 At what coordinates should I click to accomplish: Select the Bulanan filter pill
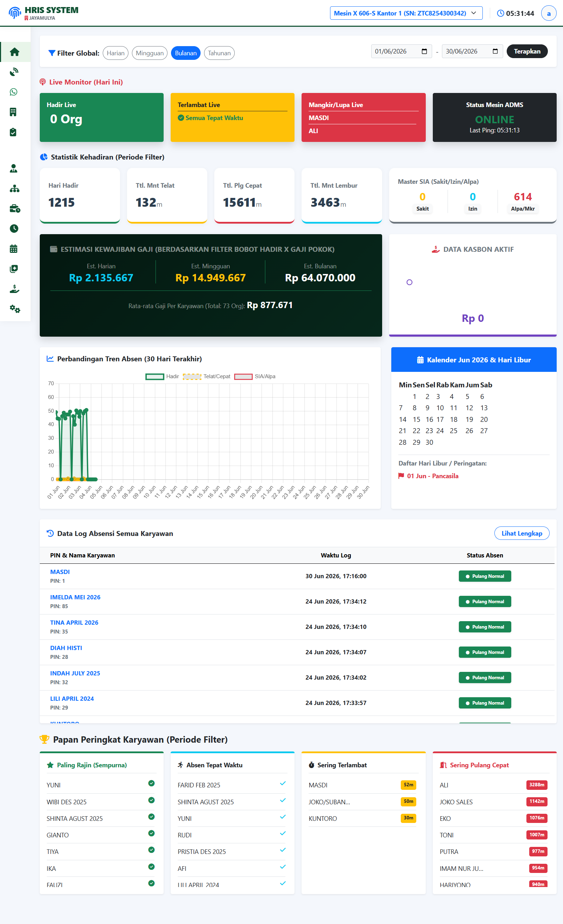point(185,53)
